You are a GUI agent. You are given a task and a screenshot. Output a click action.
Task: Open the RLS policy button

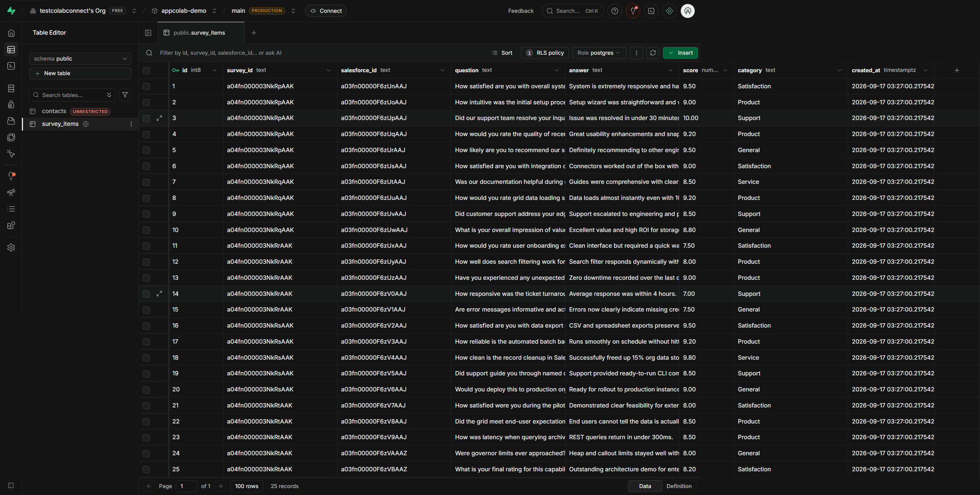click(x=545, y=53)
